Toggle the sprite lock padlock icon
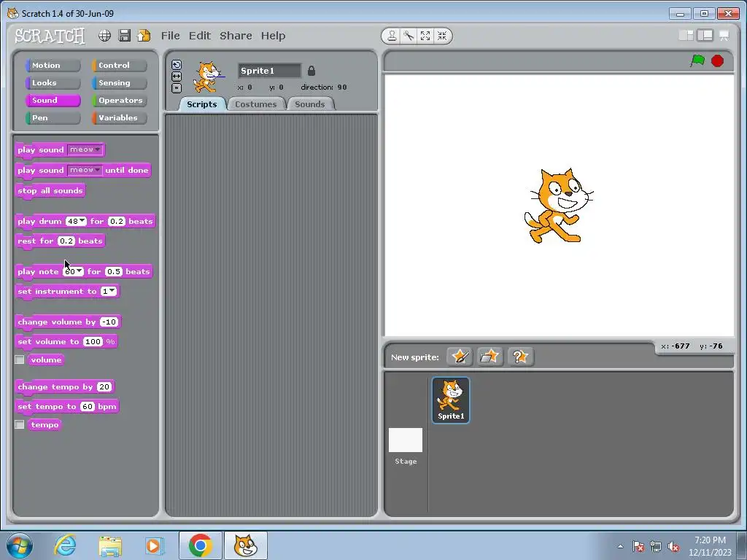Screen dimensions: 747x560 coord(311,71)
